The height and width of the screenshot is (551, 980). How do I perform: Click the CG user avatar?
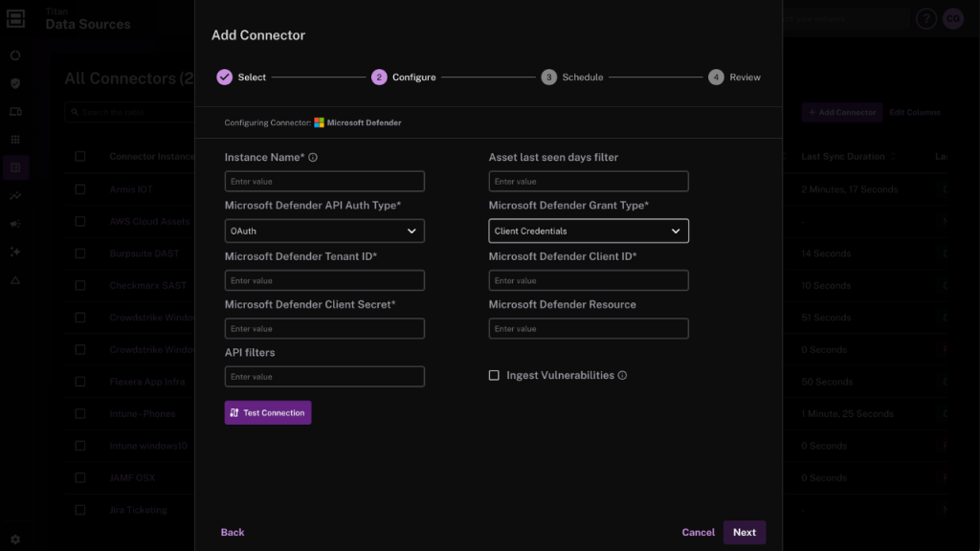952,19
